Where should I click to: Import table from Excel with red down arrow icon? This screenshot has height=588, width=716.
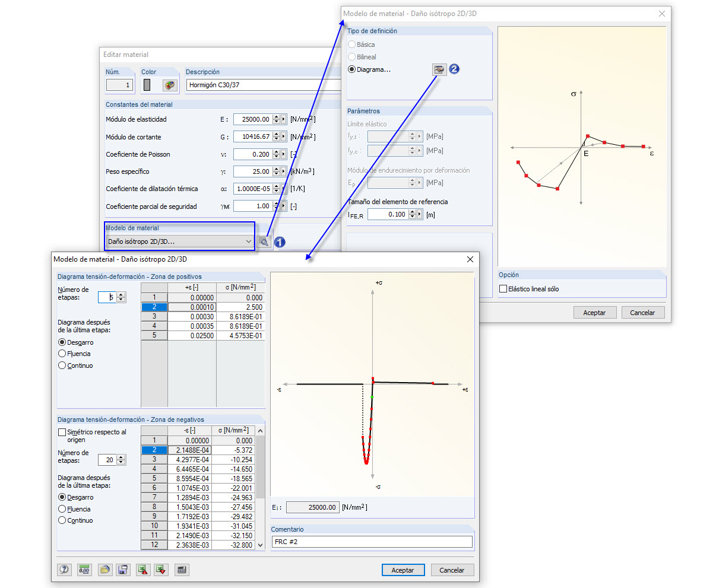point(161,570)
